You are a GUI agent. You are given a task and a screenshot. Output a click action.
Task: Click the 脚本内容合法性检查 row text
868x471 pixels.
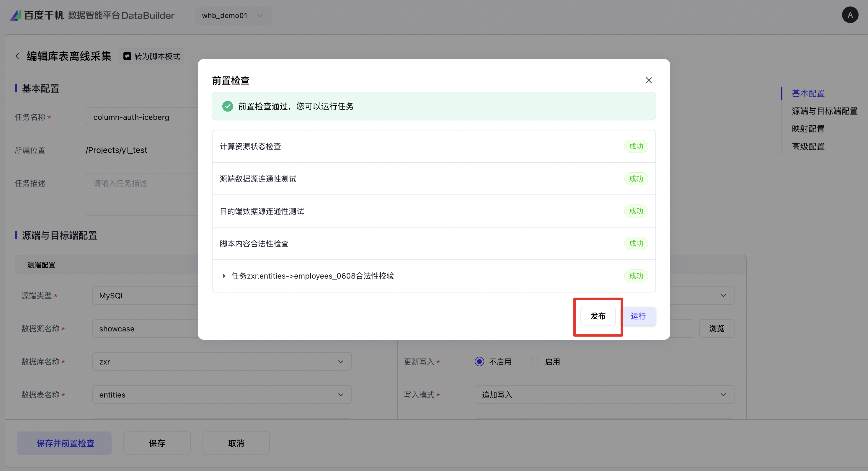[254, 243]
